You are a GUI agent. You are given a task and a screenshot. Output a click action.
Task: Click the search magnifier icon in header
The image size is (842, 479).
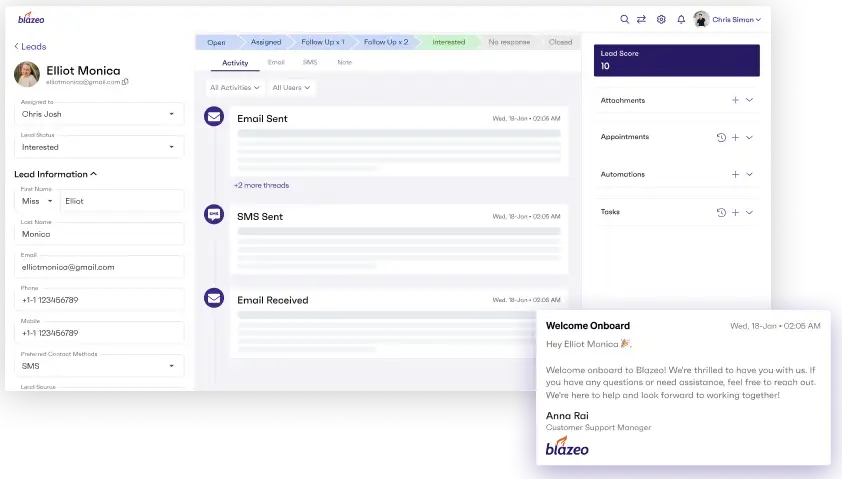click(x=625, y=19)
